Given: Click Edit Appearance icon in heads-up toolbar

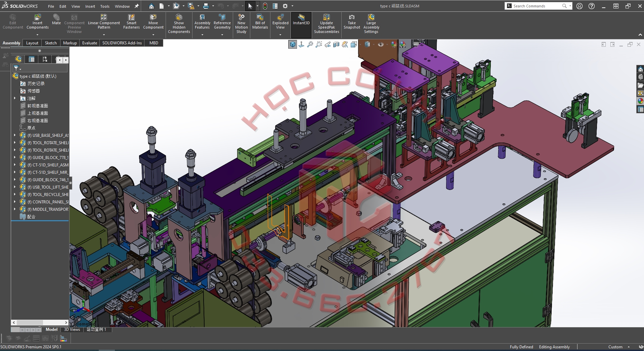Looking at the screenshot, I should click(394, 44).
